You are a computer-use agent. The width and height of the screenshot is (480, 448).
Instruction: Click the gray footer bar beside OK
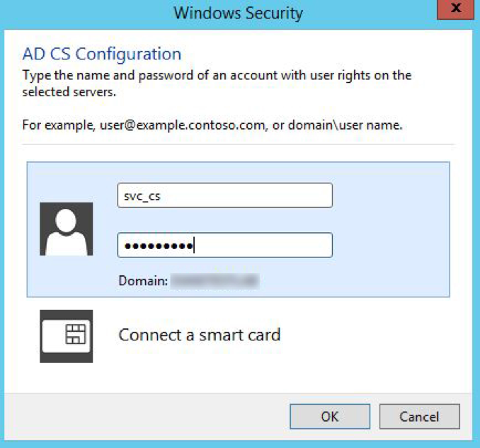[147, 416]
